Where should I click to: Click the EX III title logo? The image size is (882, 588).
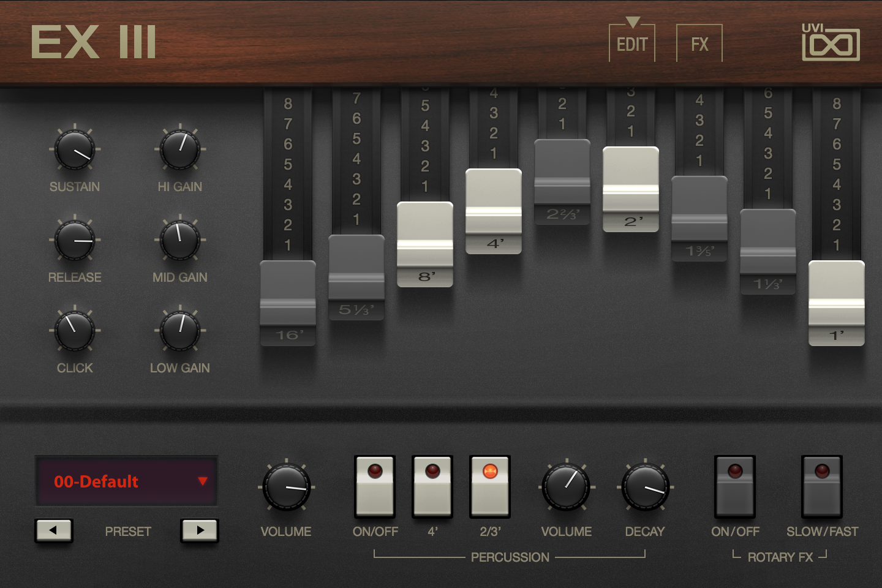click(x=94, y=42)
